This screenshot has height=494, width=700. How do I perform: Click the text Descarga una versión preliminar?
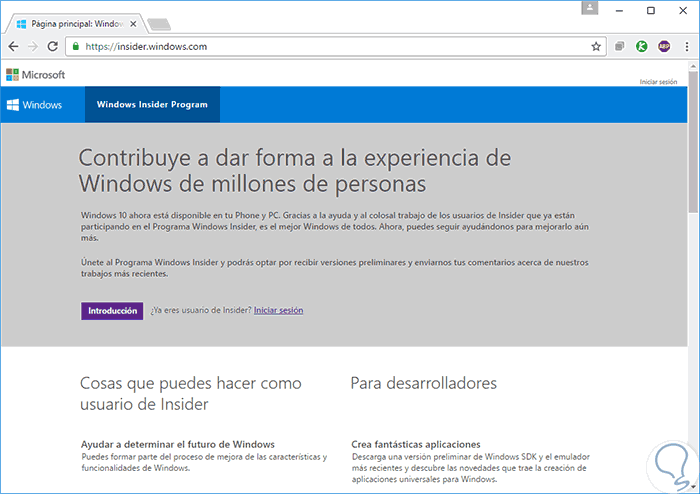tap(471, 468)
